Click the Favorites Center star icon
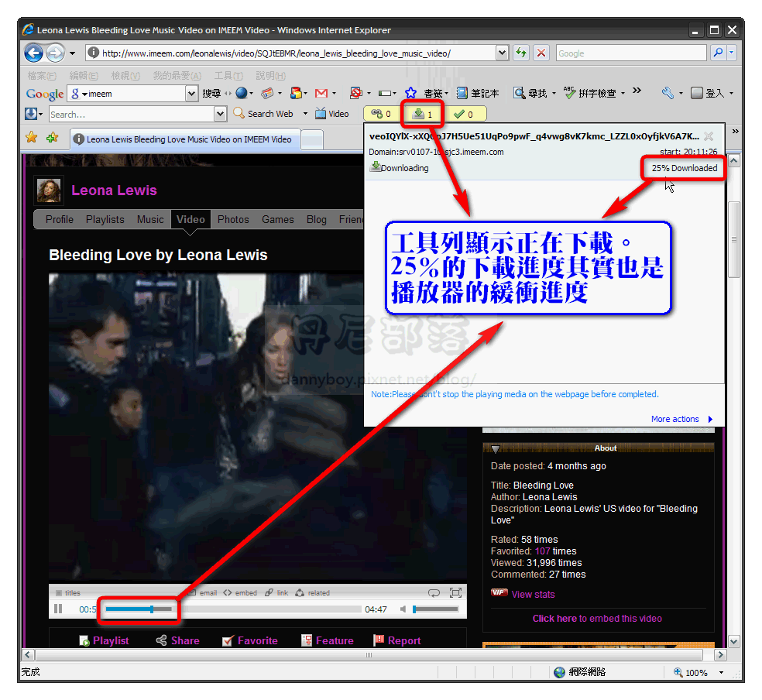Viewport: 762px width, 700px height. point(32,138)
